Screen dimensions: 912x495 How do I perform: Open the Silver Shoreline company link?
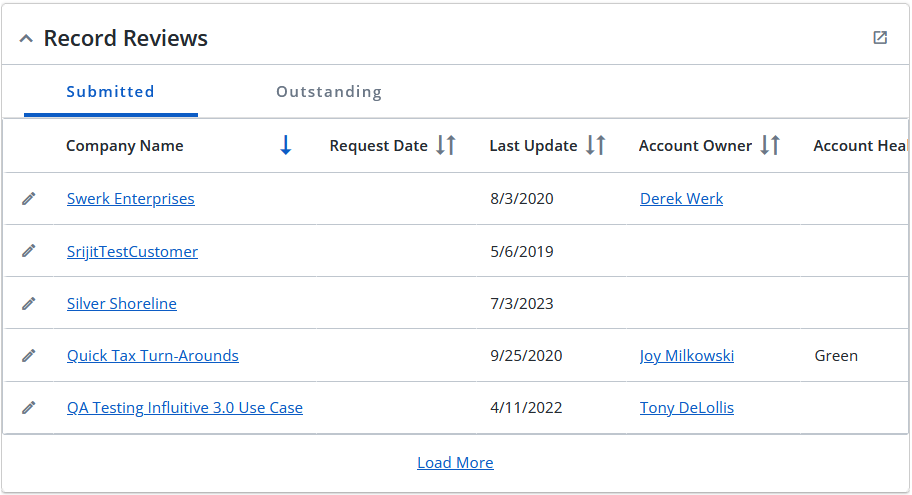pyautogui.click(x=122, y=304)
